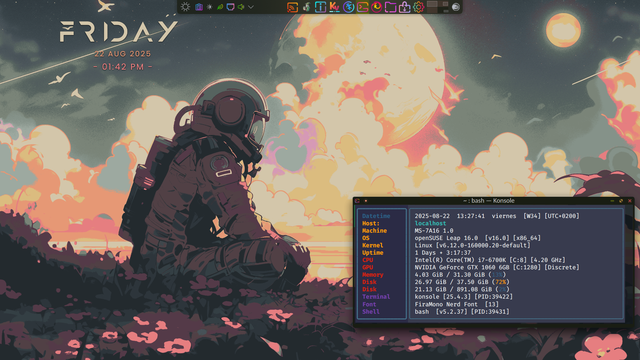The height and width of the screenshot is (360, 640).
Task: Click the '1 Days • 3:17:37' uptime value
Action: [442, 253]
